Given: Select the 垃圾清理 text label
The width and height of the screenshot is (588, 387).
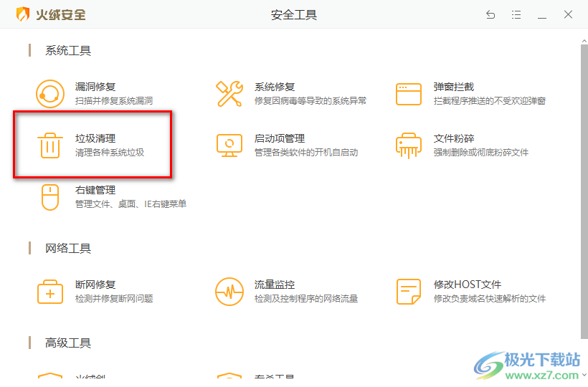Looking at the screenshot, I should (x=95, y=138).
